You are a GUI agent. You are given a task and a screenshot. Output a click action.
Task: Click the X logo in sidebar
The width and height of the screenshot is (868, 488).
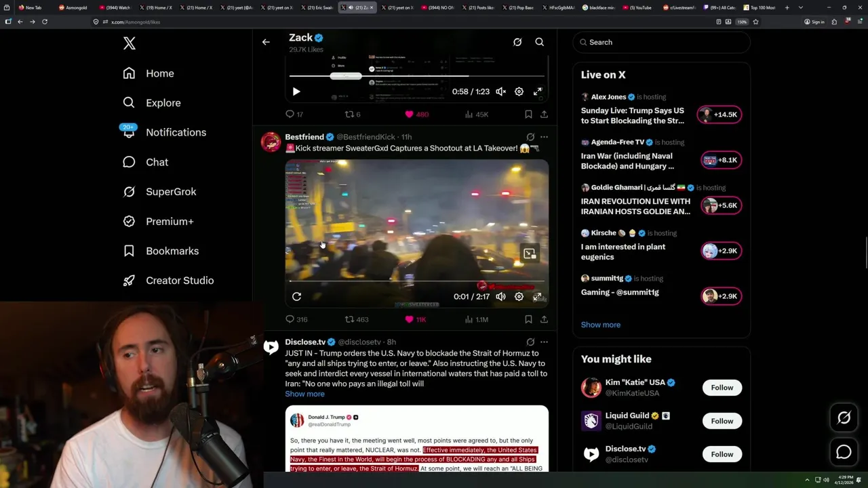click(130, 43)
